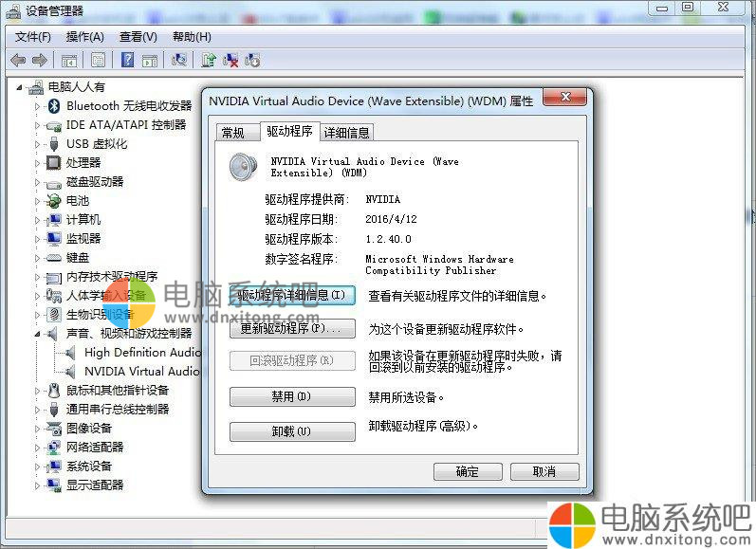Cancel the dialog with 取消

[x=544, y=471]
